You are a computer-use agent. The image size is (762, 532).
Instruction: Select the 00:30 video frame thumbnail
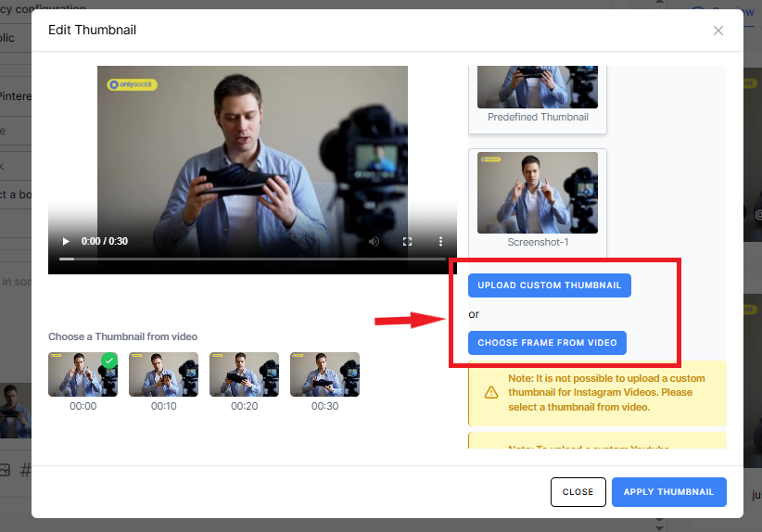(x=324, y=374)
